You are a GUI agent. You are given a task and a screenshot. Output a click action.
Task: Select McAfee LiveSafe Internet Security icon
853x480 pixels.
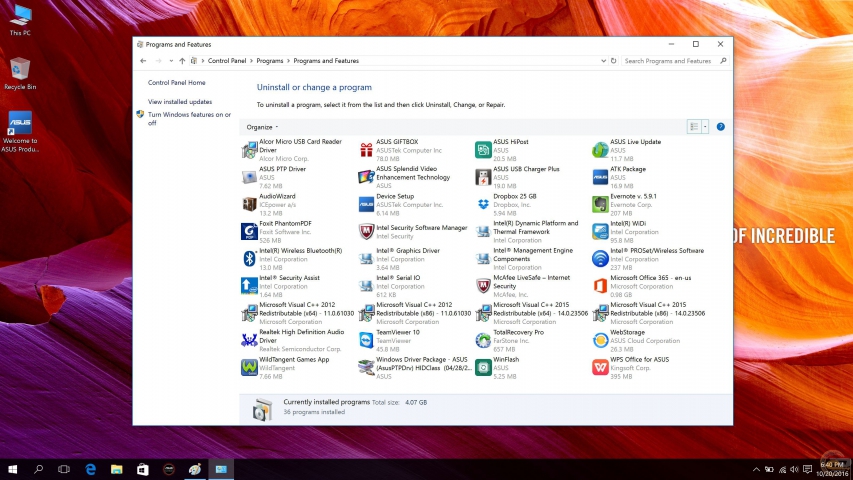[483, 286]
